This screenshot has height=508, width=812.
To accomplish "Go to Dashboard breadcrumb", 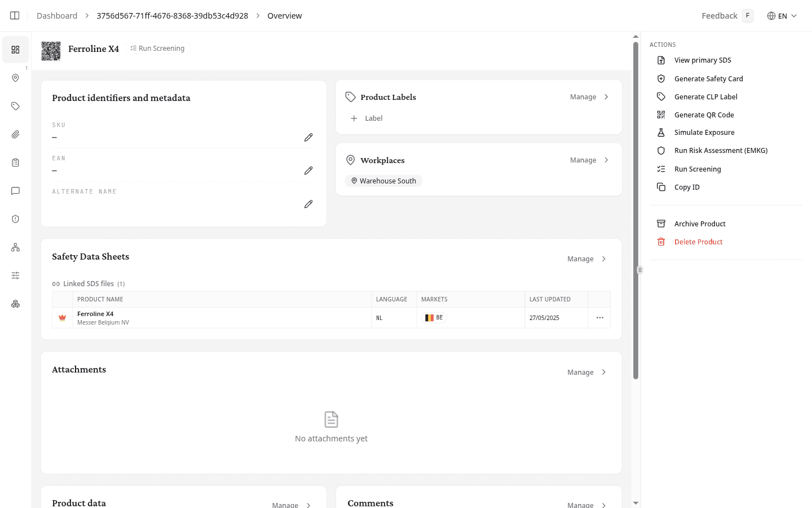I will (57, 16).
